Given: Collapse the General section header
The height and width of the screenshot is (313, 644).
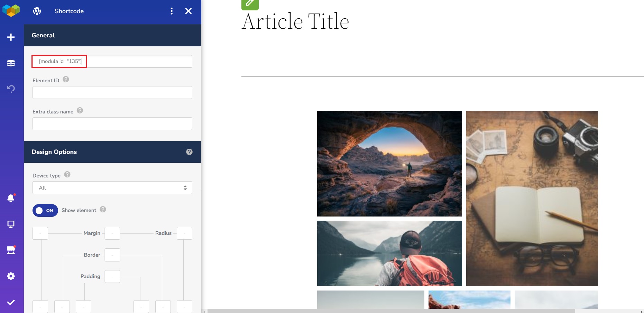Looking at the screenshot, I should 112,35.
